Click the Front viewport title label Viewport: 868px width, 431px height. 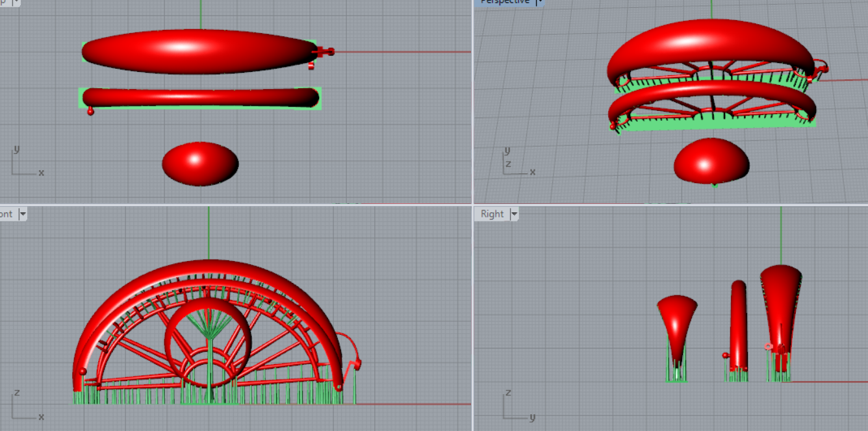[6, 214]
